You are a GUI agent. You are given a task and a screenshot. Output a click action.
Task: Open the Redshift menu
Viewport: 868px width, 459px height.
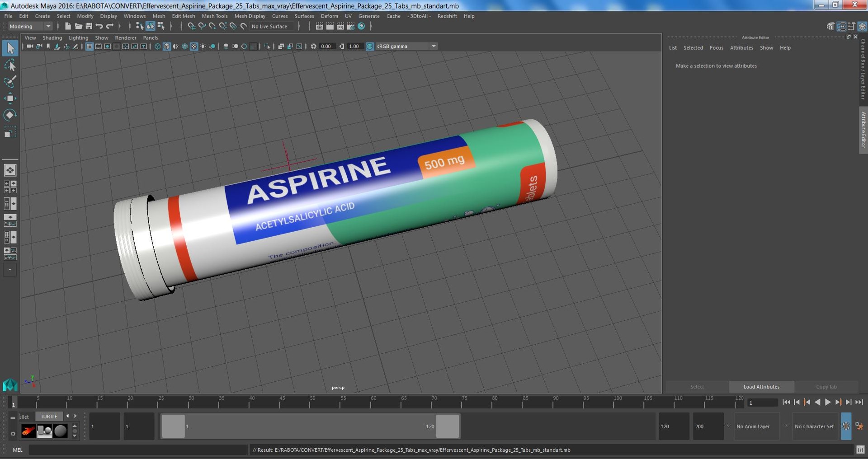point(447,16)
